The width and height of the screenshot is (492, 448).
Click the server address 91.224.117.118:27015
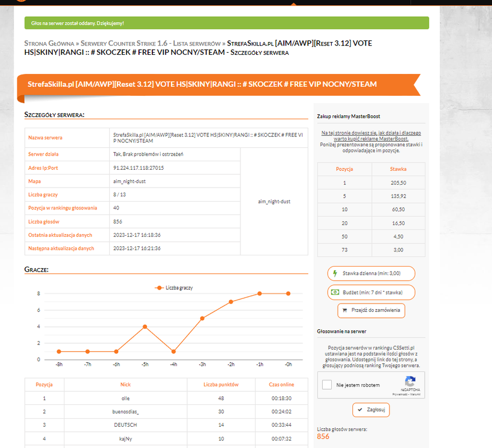[138, 168]
